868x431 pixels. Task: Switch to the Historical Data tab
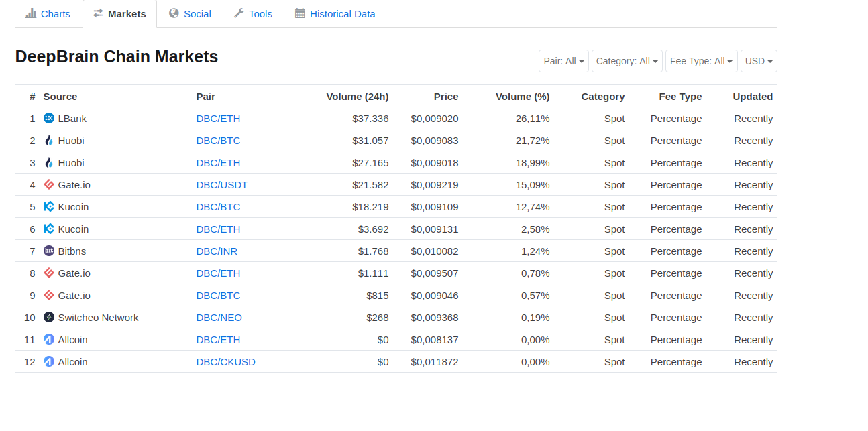335,14
